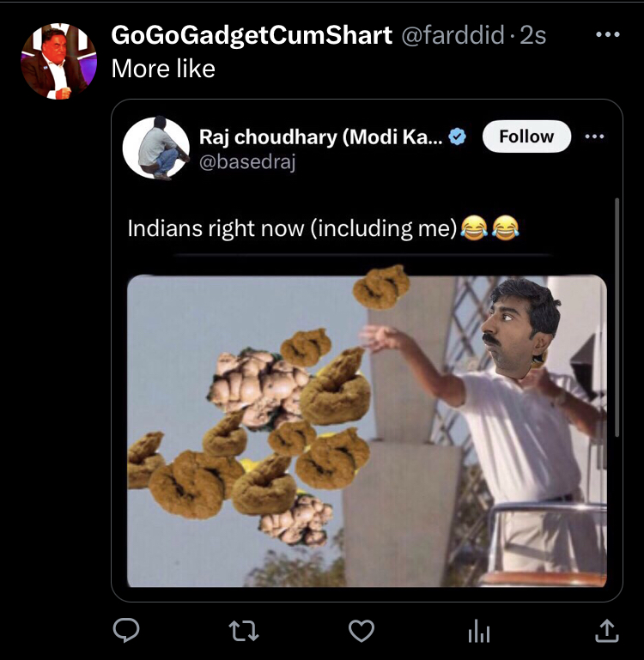Click the tweet timestamp 2s
The height and width of the screenshot is (660, 644).
point(533,35)
